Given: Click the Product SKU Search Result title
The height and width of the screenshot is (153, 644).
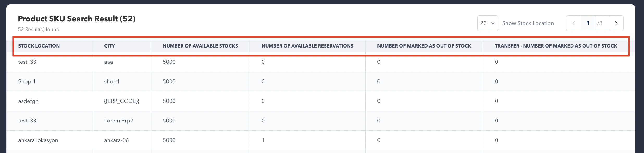Looking at the screenshot, I should click(x=77, y=19).
